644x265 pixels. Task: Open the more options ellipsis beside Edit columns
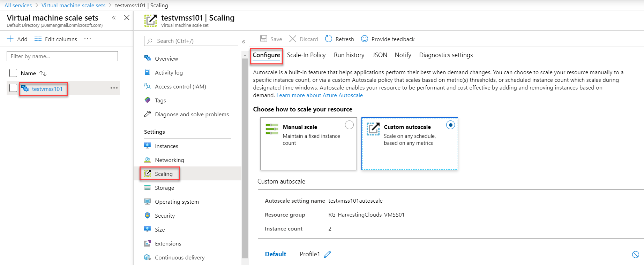pos(88,39)
